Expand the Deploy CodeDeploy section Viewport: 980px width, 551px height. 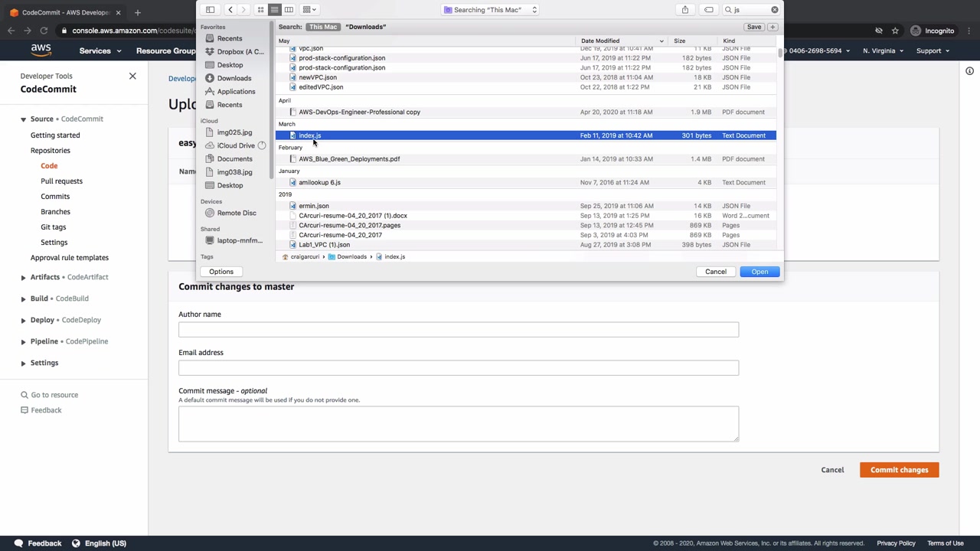coord(23,320)
